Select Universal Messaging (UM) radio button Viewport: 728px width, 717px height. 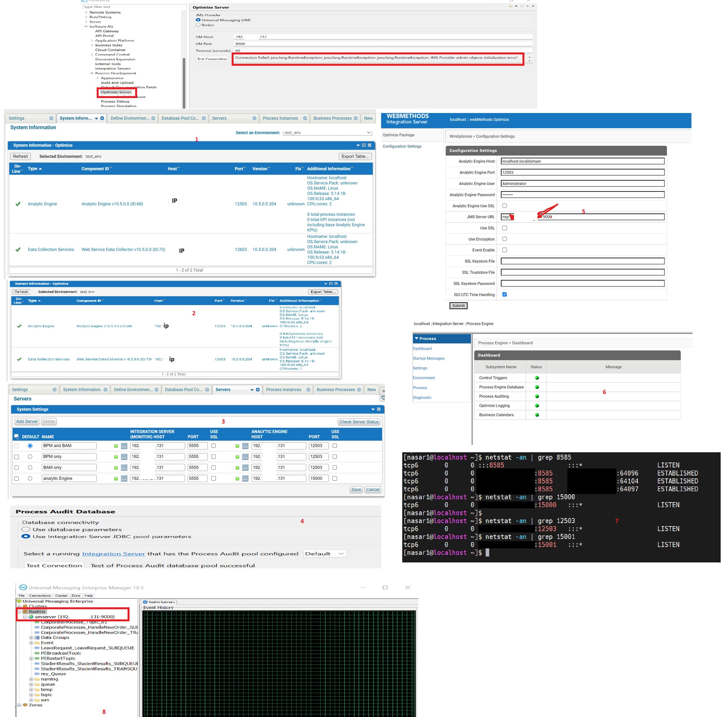[198, 20]
